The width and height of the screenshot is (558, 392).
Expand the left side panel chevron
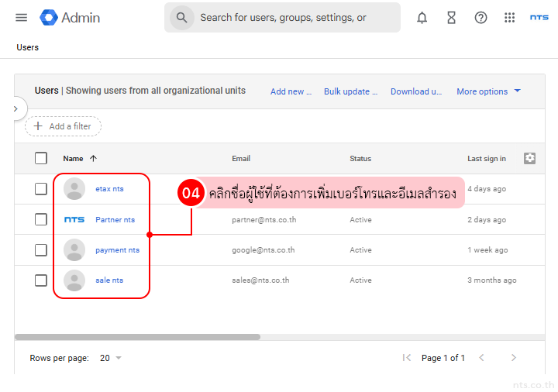(15, 109)
